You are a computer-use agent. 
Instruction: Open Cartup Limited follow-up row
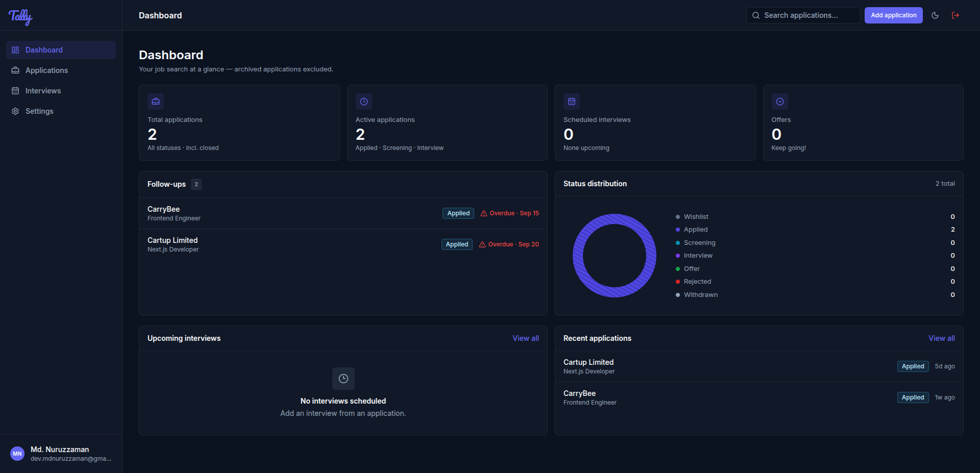coord(343,244)
